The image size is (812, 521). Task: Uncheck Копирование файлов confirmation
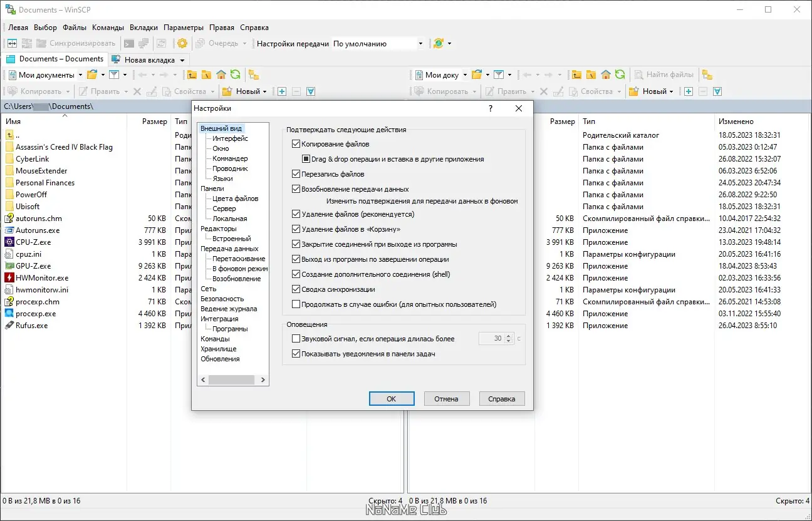point(296,144)
